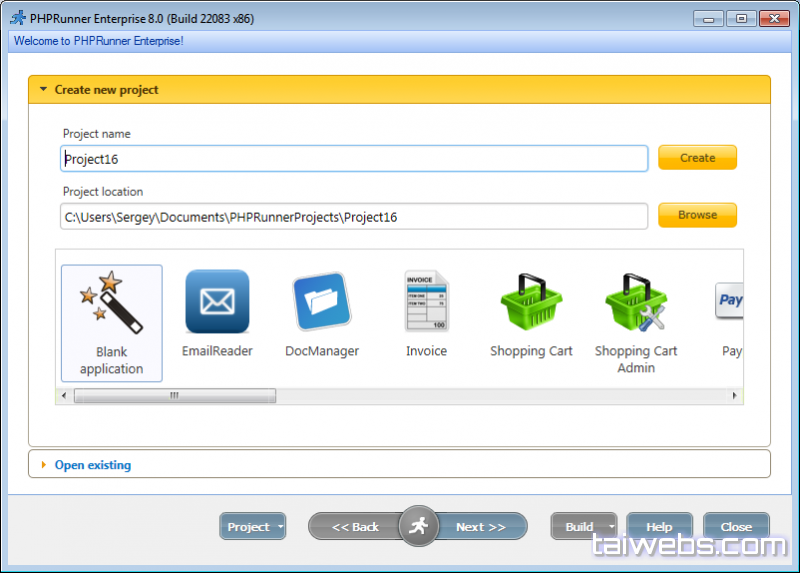This screenshot has height=573, width=800.
Task: Select the Shopping Cart Admin template
Action: tap(636, 323)
